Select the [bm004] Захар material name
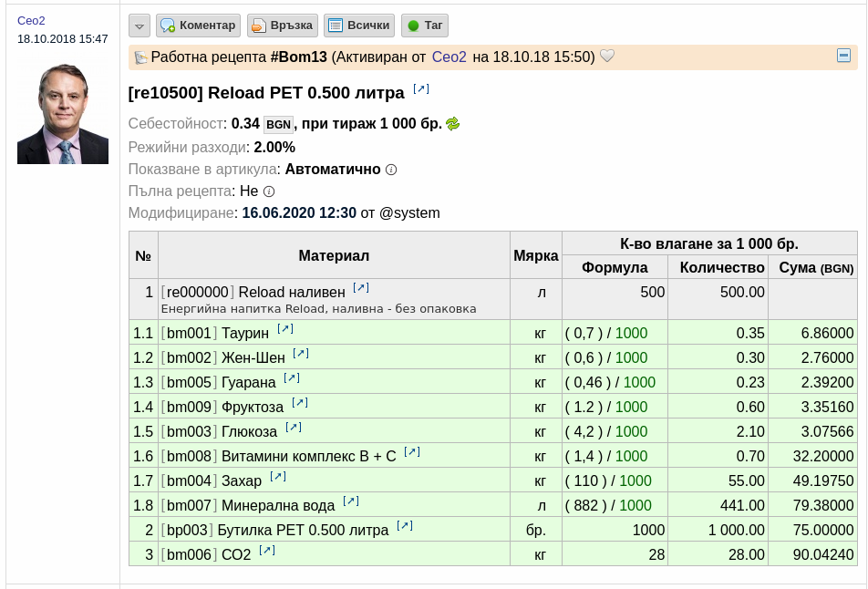This screenshot has height=589, width=868. (x=211, y=481)
